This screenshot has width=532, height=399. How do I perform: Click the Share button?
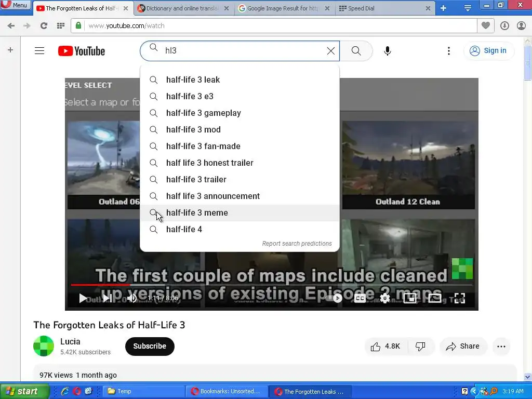463,347
